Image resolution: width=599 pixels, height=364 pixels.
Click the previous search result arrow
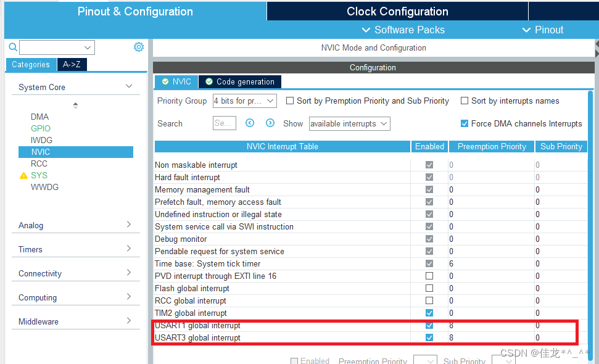(250, 123)
